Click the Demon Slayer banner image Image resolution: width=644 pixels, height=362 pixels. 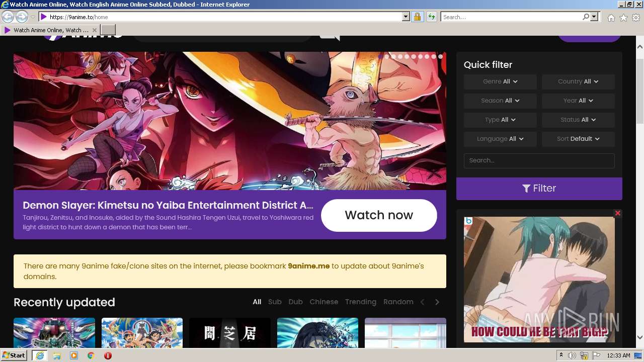(230, 121)
